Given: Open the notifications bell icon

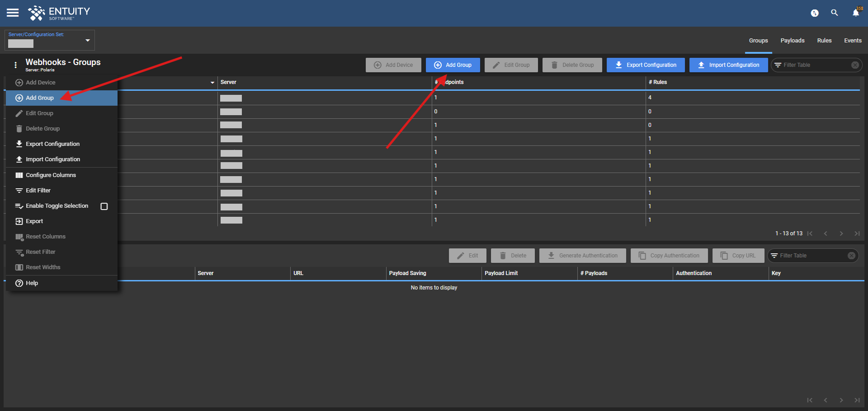Looking at the screenshot, I should point(856,13).
